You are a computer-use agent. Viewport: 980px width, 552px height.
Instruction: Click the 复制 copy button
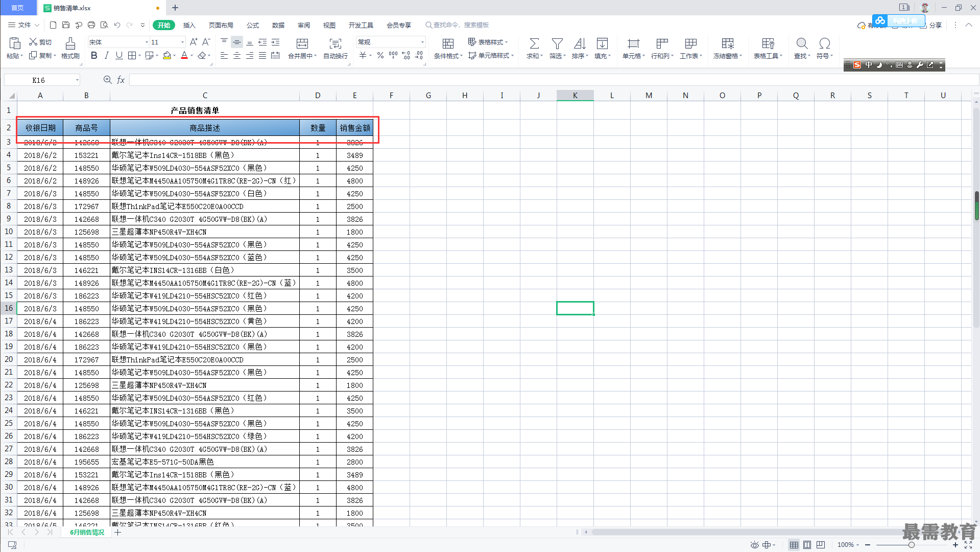coord(42,55)
